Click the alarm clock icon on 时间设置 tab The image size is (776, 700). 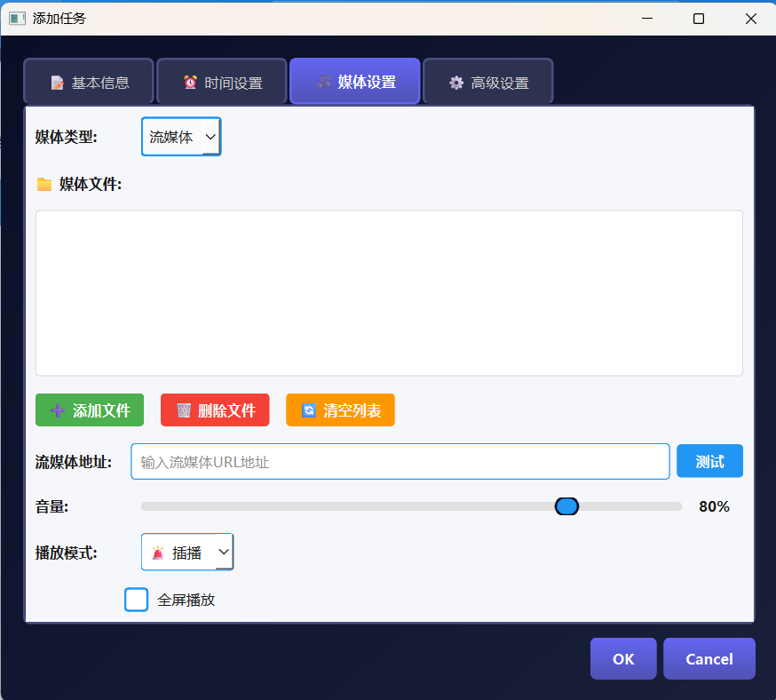[189, 81]
